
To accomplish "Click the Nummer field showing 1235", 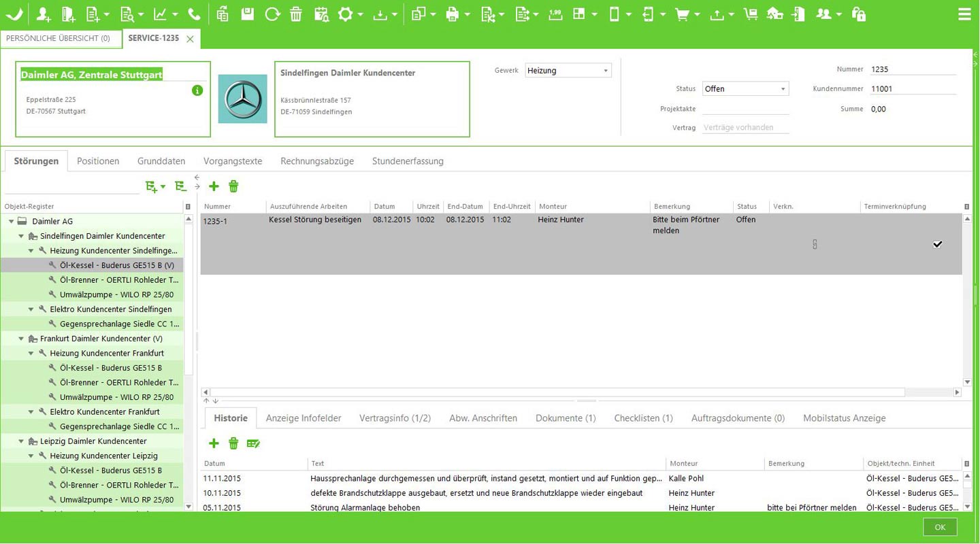I will point(913,69).
